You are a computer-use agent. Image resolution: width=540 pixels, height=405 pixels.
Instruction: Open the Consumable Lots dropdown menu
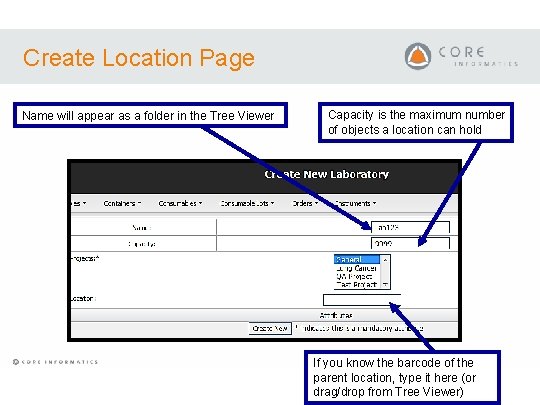(x=247, y=204)
